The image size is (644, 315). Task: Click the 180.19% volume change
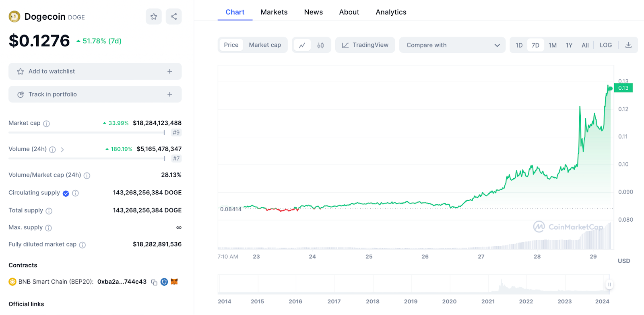[119, 149]
